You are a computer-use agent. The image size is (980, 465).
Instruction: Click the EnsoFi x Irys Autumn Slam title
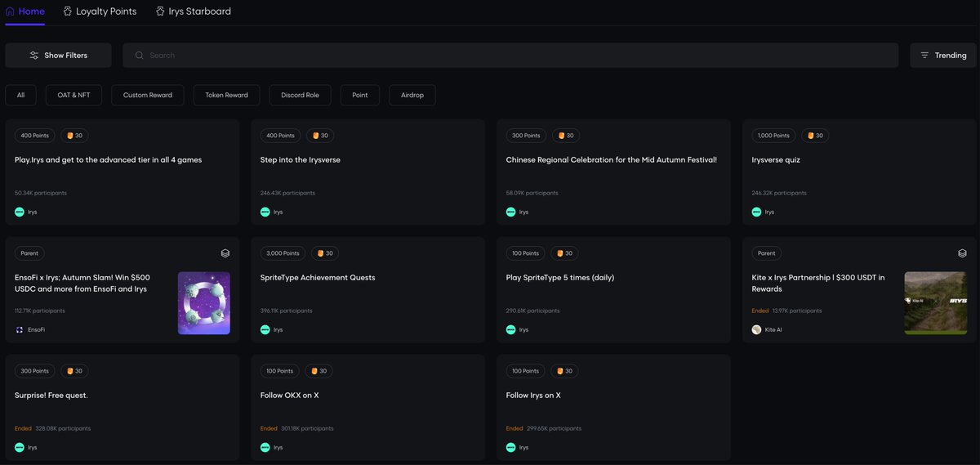(82, 284)
